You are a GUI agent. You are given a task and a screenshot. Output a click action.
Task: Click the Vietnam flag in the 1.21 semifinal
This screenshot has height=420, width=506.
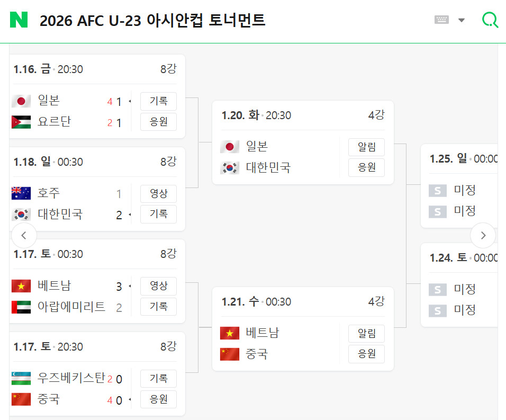pos(229,333)
